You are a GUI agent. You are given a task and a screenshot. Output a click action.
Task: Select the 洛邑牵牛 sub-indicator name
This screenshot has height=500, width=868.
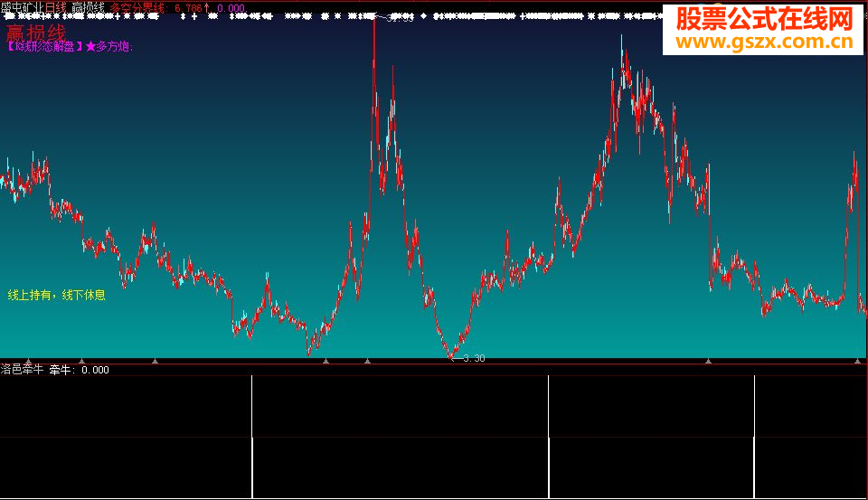22,369
